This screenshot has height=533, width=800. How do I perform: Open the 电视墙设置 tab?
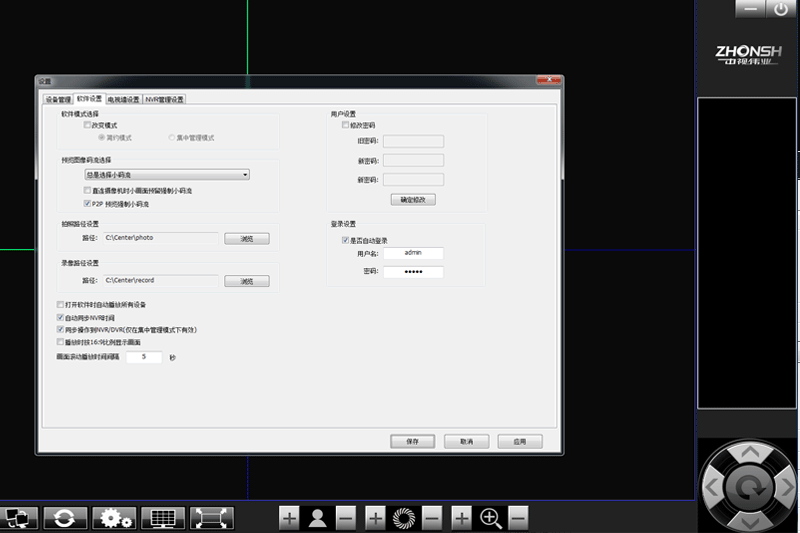pyautogui.click(x=123, y=99)
